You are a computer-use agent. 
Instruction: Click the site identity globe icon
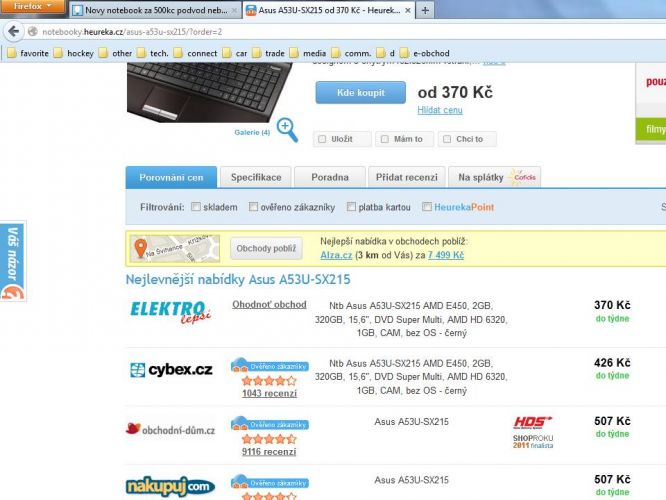point(33,31)
